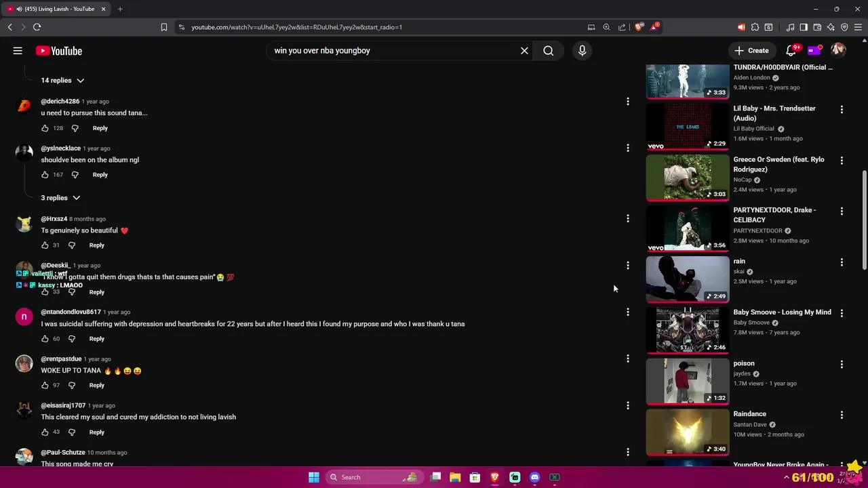The width and height of the screenshot is (868, 488).
Task: Click the Brave Shields lion icon
Action: (639, 27)
